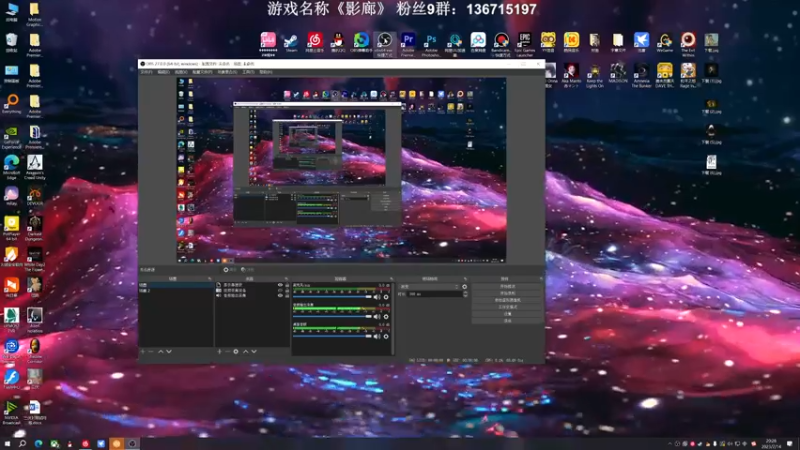Open source properties gear under Sources list
Screen dimensions: 800x450
pos(236,352)
